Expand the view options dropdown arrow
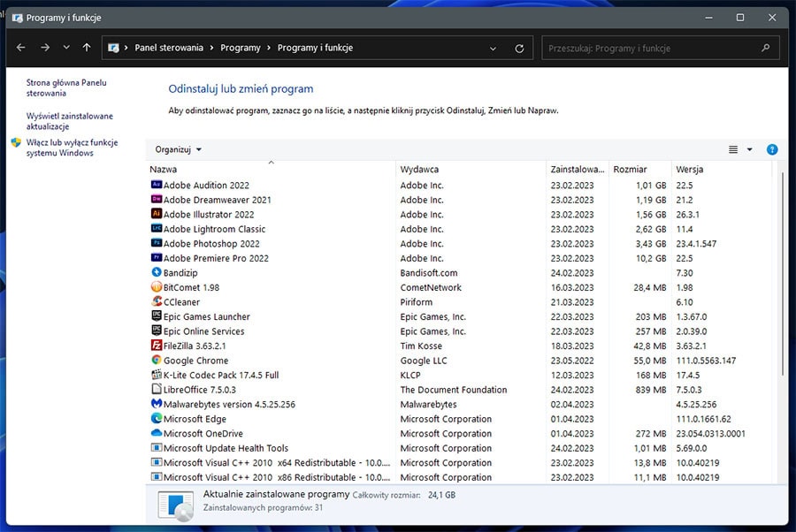The image size is (796, 532). 749,149
